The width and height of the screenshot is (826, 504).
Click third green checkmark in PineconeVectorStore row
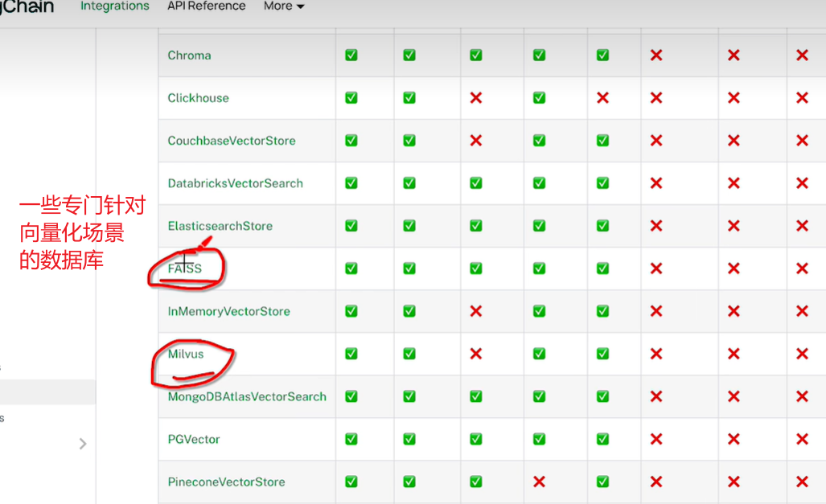click(x=475, y=481)
